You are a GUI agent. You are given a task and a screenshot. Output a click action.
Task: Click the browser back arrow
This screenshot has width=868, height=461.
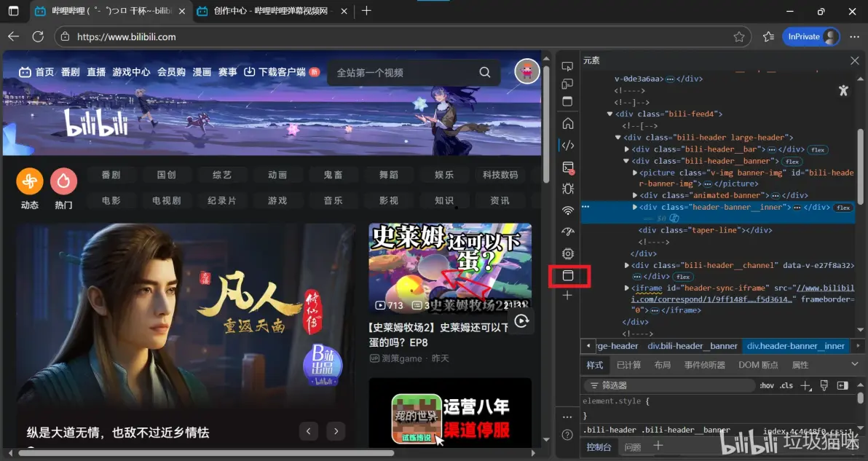click(x=13, y=36)
